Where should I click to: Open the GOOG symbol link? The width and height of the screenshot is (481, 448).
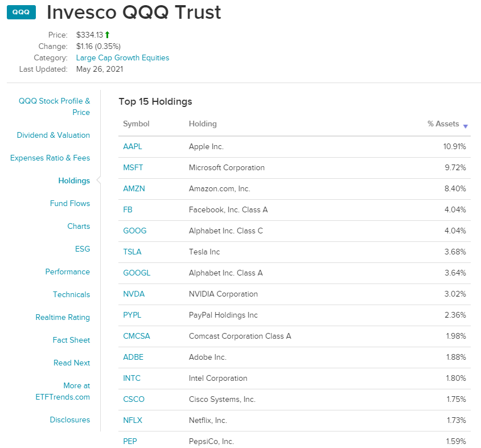click(135, 231)
